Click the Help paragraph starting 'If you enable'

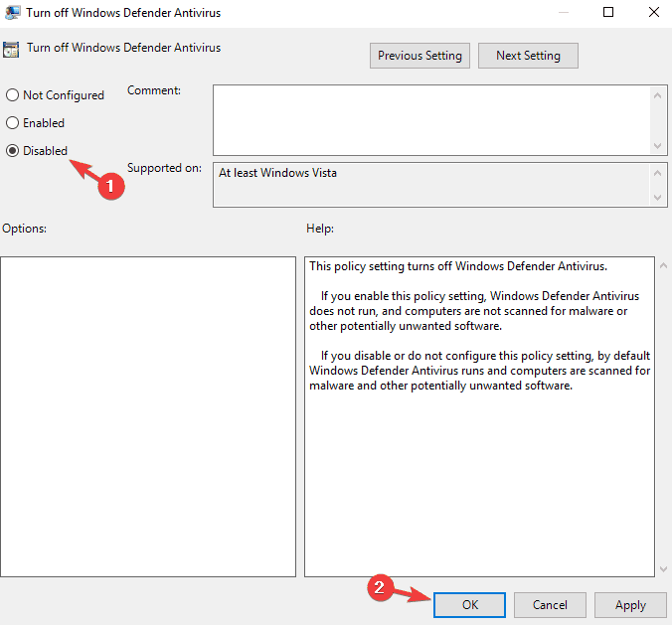(474, 311)
